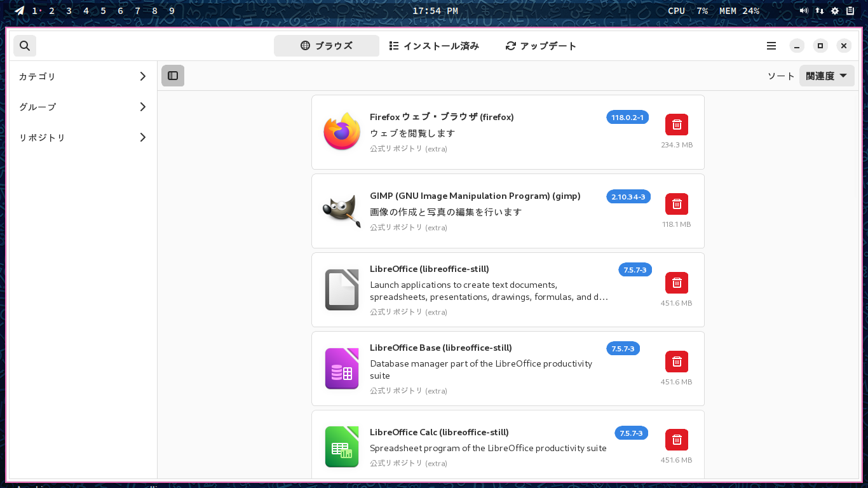
Task: Click the ウェブを閲覧します description
Action: coord(412,133)
